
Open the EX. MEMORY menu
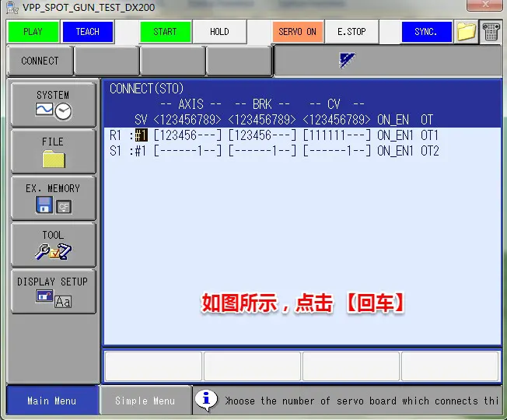53,198
